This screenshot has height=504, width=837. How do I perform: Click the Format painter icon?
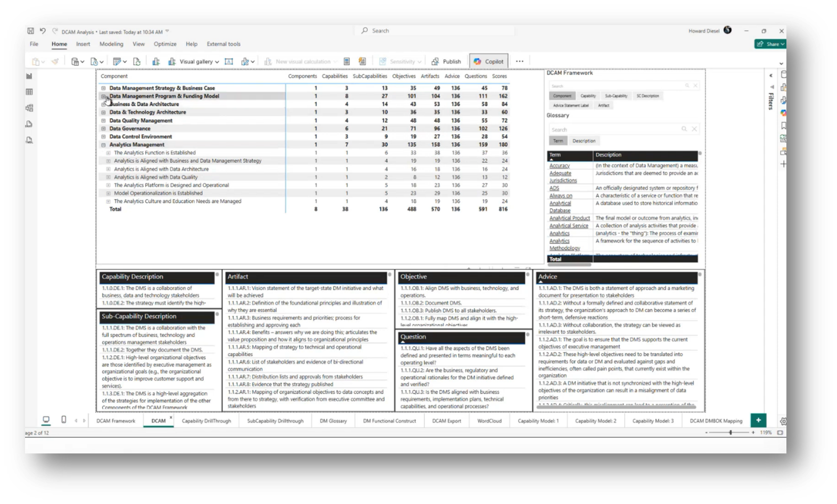click(55, 62)
